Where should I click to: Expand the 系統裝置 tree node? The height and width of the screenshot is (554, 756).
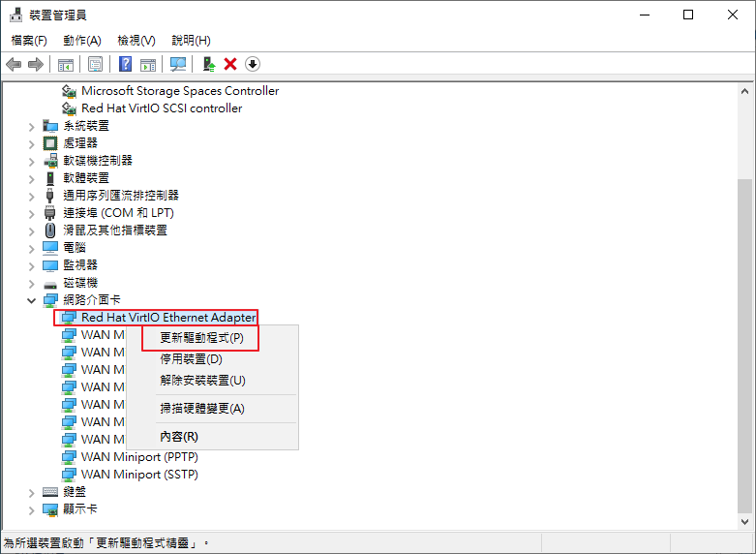32,126
